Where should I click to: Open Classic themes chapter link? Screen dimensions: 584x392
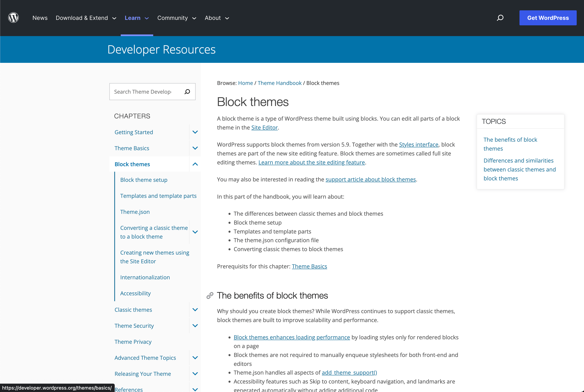tap(133, 310)
